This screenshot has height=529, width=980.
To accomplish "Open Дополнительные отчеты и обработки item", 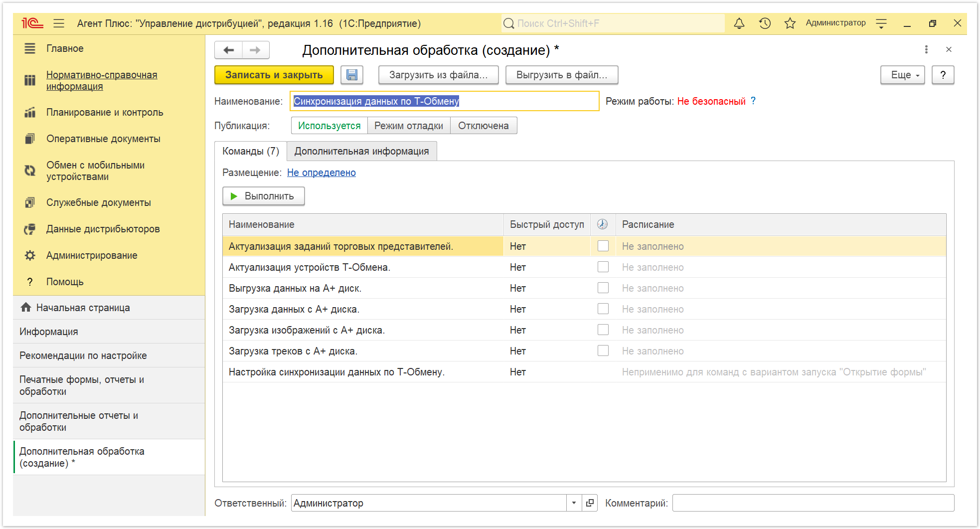I will (x=109, y=421).
